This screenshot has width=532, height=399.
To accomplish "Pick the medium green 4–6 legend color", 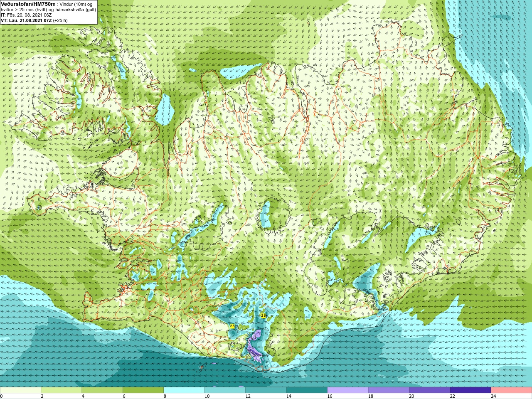I will pos(102,390).
